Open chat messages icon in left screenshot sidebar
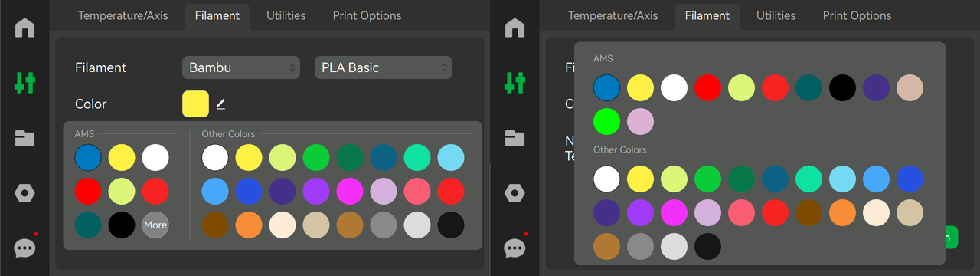The width and height of the screenshot is (980, 276). (24, 248)
